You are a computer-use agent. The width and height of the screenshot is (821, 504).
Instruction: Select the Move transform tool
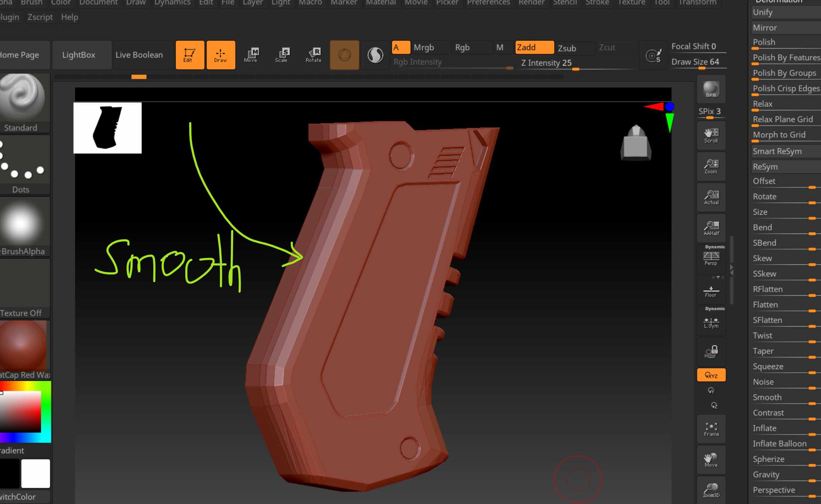click(x=251, y=55)
